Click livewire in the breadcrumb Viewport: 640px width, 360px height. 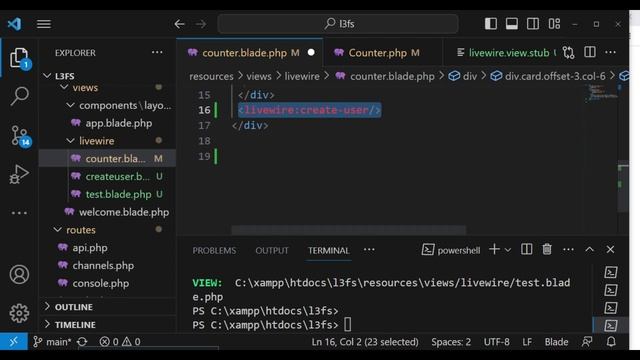[x=302, y=76]
